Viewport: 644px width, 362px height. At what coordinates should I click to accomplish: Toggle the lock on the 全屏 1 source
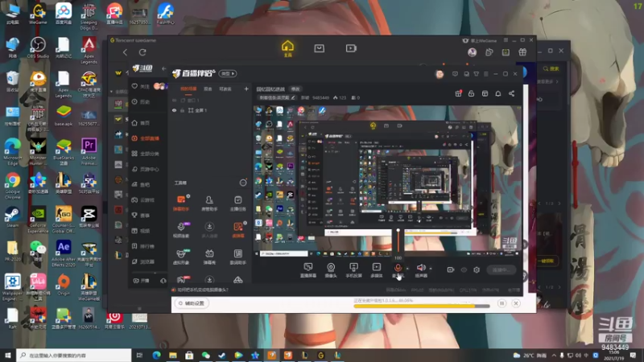coord(182,110)
